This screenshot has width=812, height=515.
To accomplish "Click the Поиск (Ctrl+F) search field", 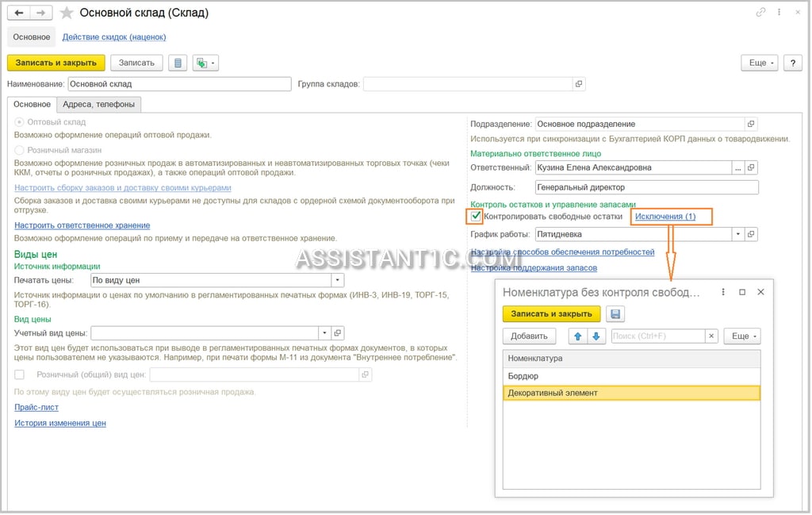I will coord(658,336).
